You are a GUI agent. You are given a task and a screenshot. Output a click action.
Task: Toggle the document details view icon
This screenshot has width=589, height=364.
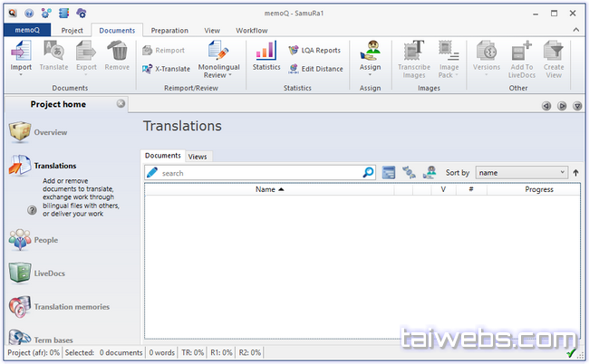[389, 172]
